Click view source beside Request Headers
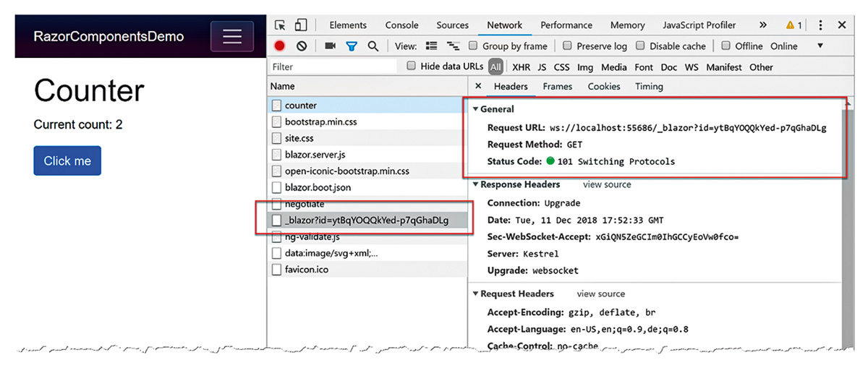 [x=600, y=294]
